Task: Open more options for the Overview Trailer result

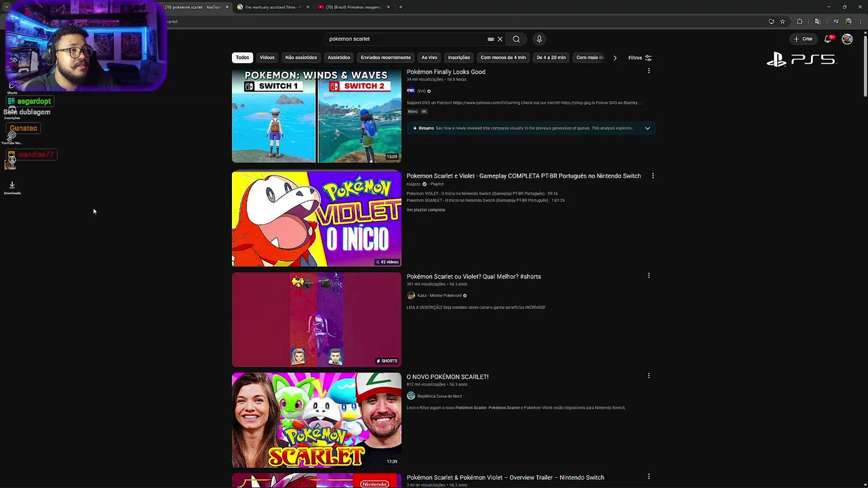Action: tap(649, 476)
